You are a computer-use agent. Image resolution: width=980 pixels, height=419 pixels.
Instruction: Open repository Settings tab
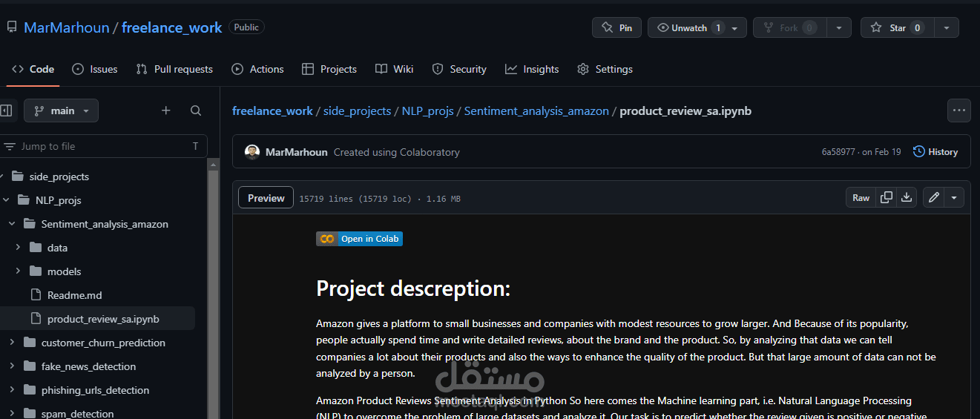(605, 69)
